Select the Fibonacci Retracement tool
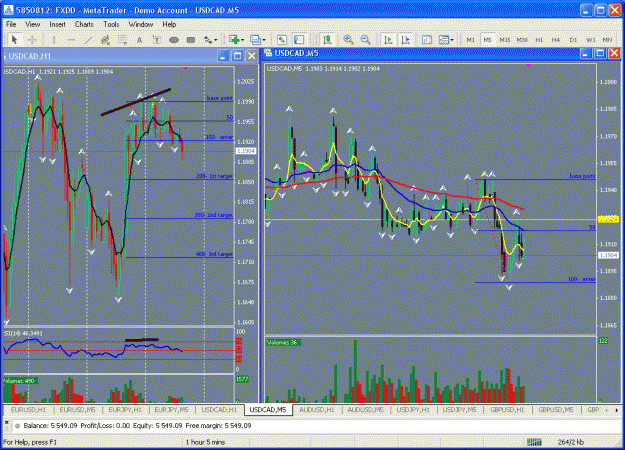 tap(122, 40)
